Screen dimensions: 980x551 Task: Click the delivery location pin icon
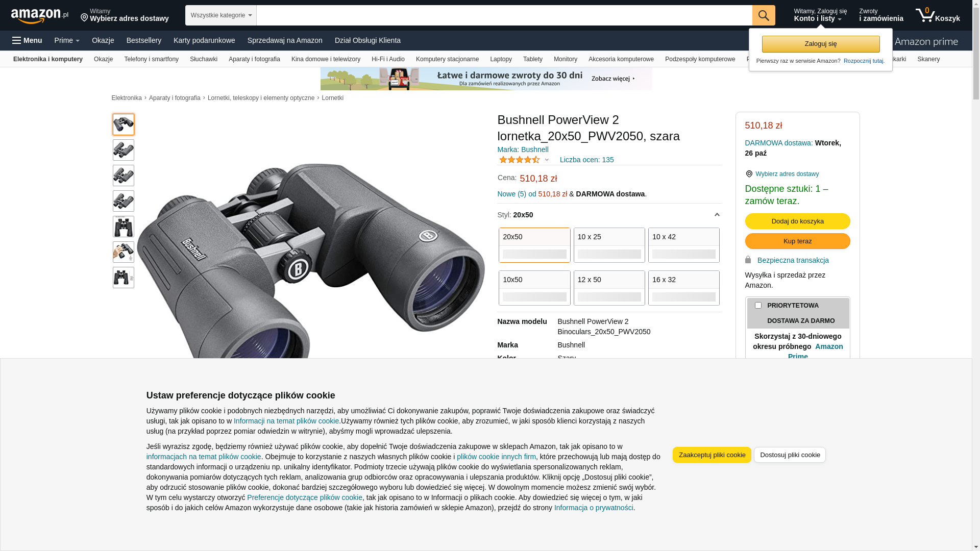pos(84,18)
